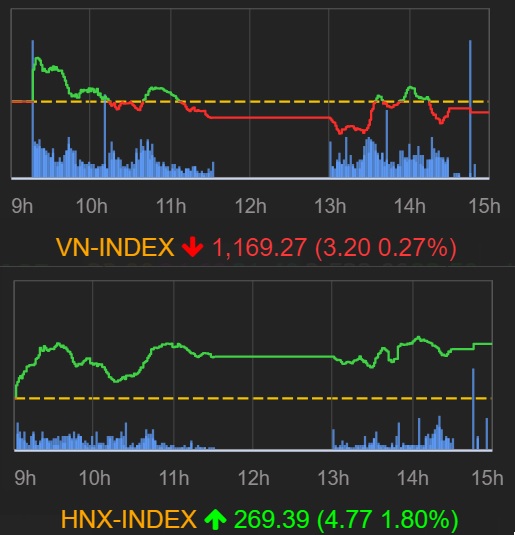Click the 11h label on HNX-INDEX chart

click(174, 478)
